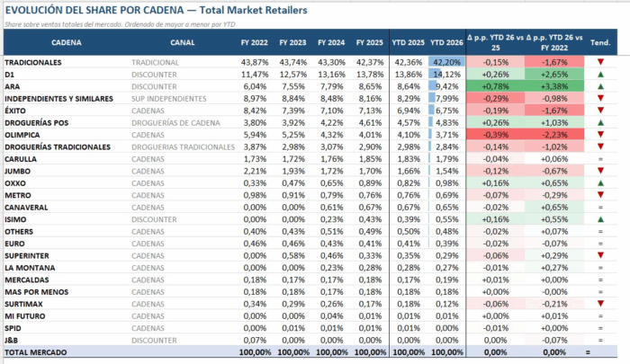Select the TOTAL MERCADO row label
630x364 pixels.
(x=36, y=352)
